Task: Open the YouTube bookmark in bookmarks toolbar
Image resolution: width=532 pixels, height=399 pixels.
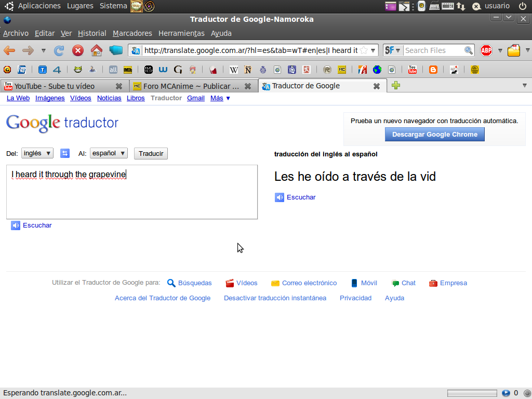Action: point(412,70)
